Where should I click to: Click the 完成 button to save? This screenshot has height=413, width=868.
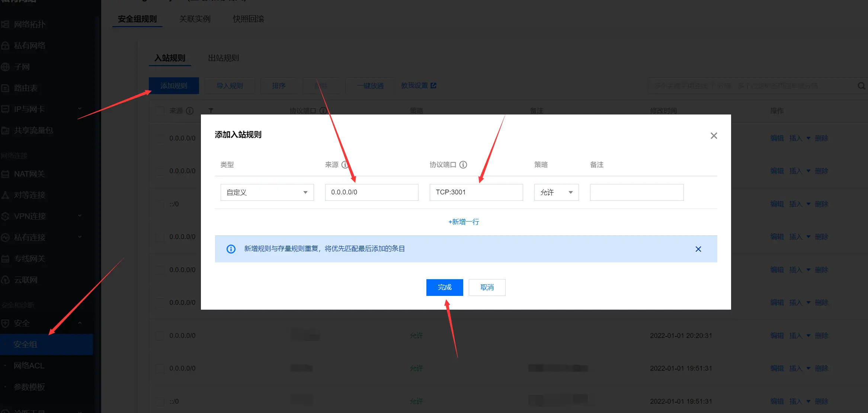click(x=445, y=287)
